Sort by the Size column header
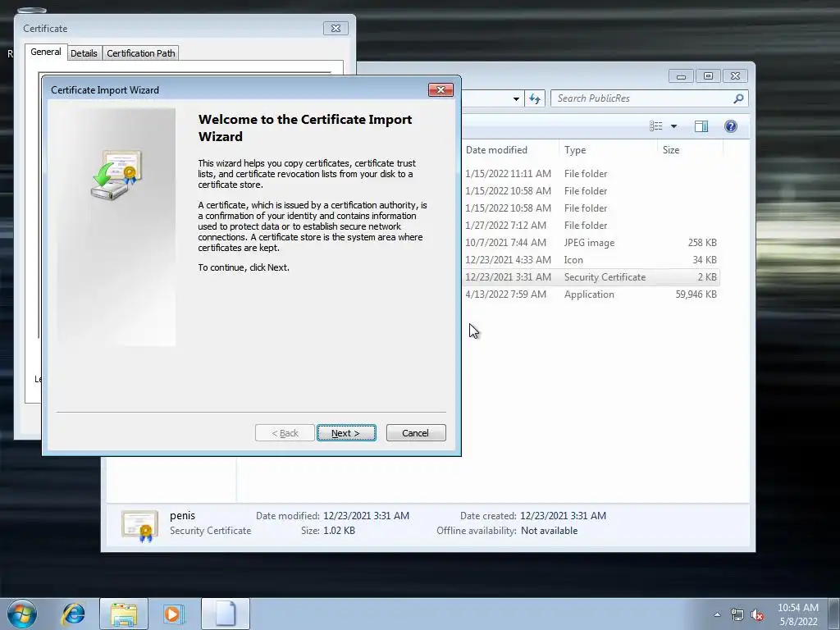The height and width of the screenshot is (630, 840). pos(671,150)
